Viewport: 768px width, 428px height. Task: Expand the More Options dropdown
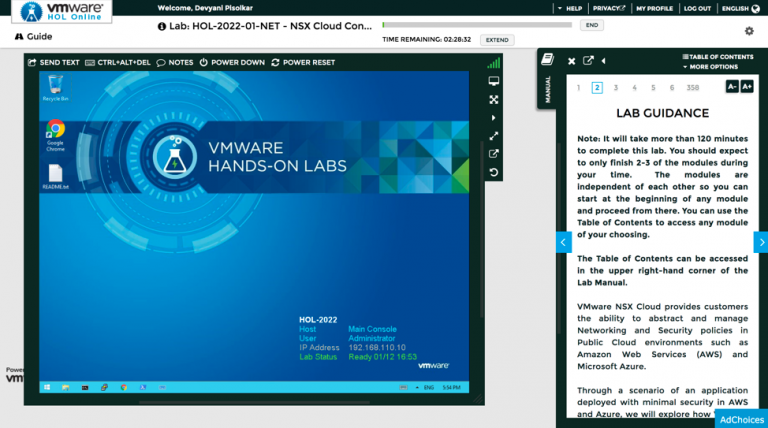(711, 67)
